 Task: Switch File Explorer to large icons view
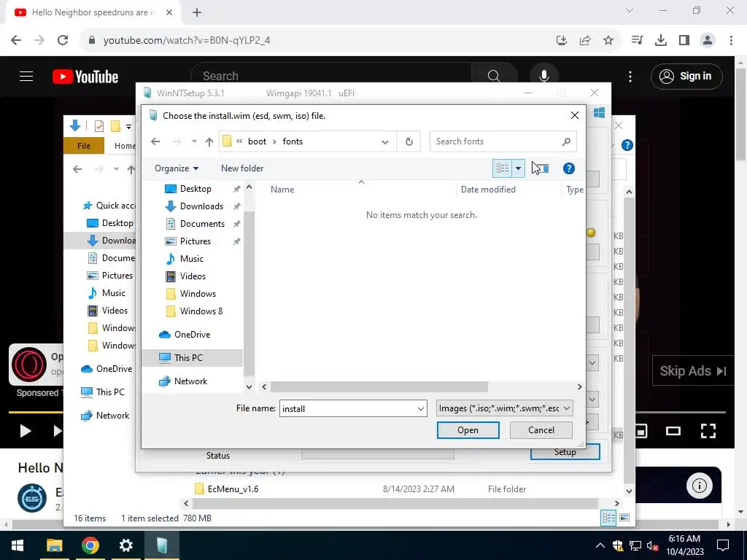pyautogui.click(x=624, y=518)
